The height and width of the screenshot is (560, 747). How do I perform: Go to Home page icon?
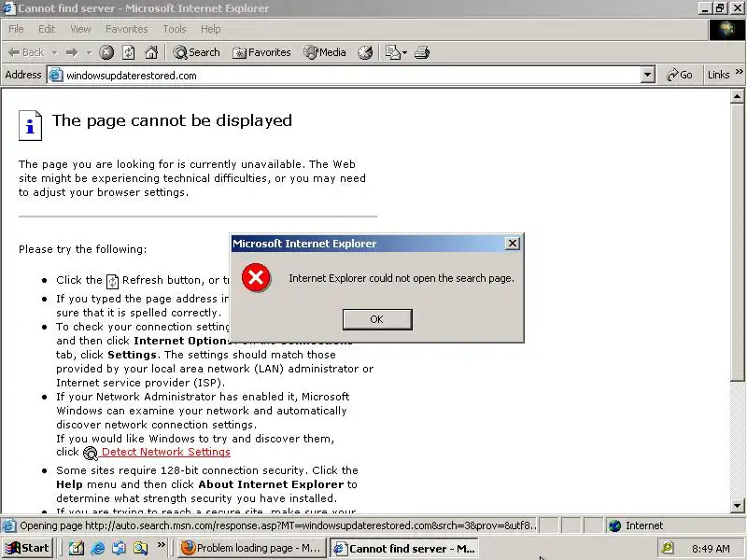[x=151, y=52]
